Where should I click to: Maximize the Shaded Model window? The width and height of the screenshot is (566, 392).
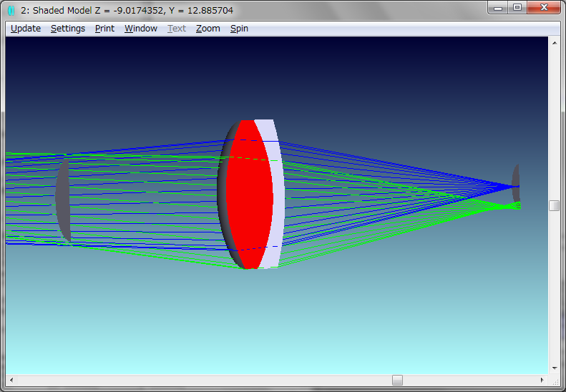point(517,7)
